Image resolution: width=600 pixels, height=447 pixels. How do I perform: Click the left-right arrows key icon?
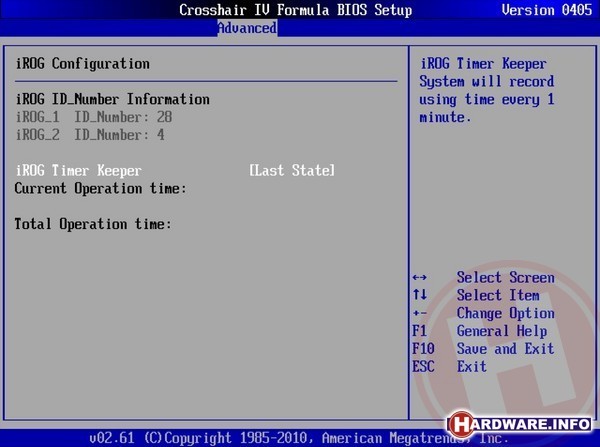click(420, 277)
